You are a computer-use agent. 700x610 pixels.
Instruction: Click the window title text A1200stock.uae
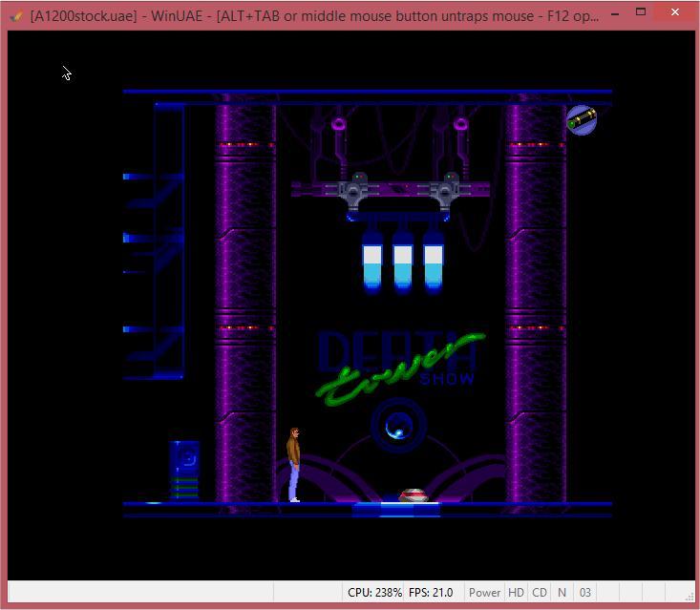tap(83, 16)
